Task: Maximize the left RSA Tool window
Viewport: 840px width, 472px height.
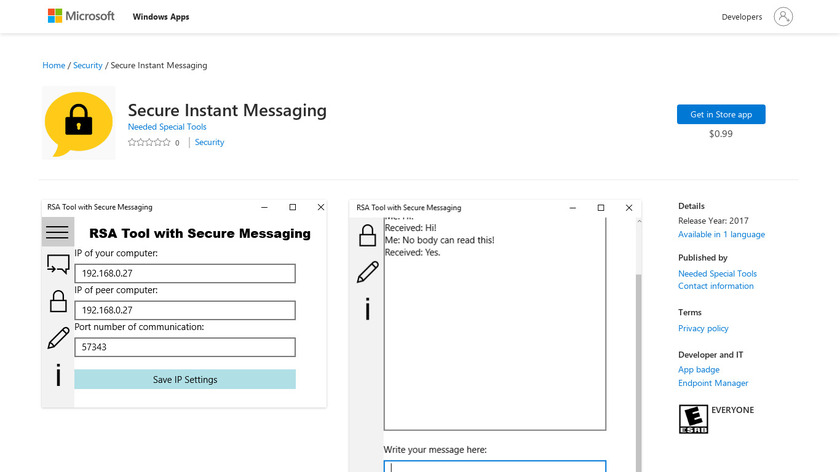Action: [x=292, y=207]
